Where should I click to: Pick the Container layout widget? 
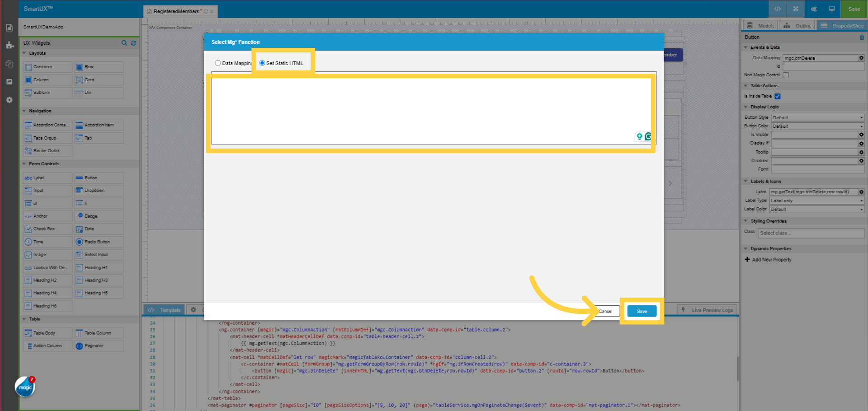(x=47, y=67)
